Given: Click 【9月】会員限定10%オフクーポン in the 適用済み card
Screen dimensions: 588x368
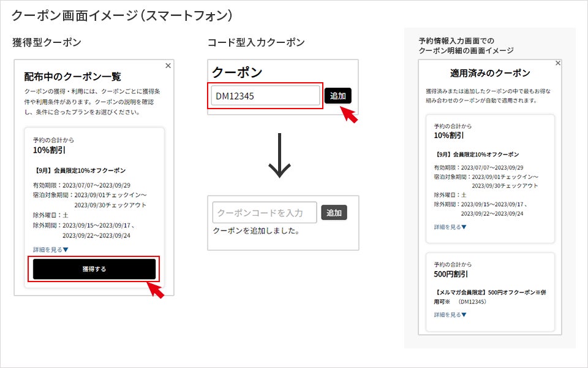Looking at the screenshot, I should (x=477, y=155).
